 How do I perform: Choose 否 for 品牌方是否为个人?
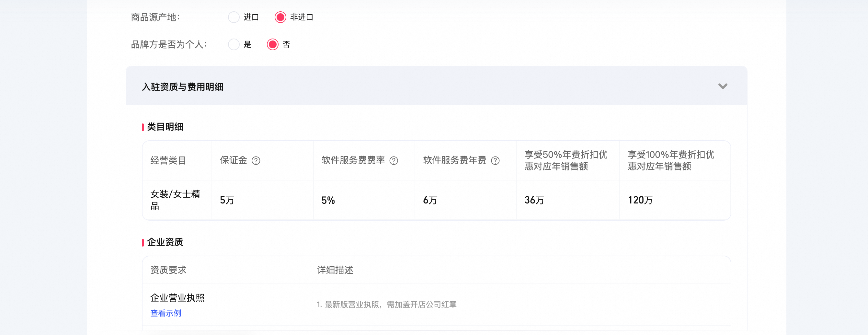273,44
